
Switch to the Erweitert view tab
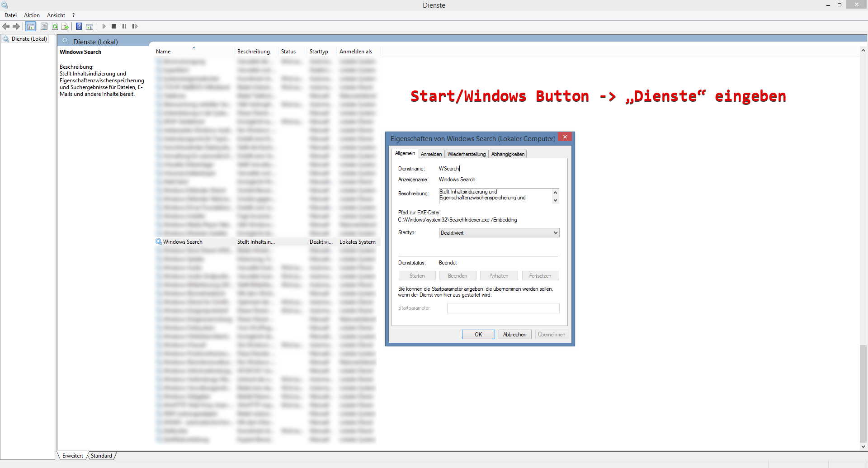pyautogui.click(x=73, y=456)
